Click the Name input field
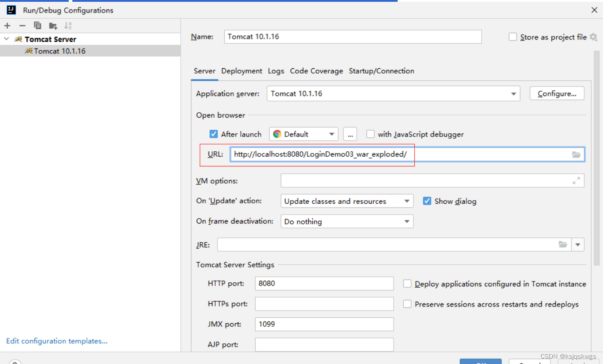 pos(353,37)
